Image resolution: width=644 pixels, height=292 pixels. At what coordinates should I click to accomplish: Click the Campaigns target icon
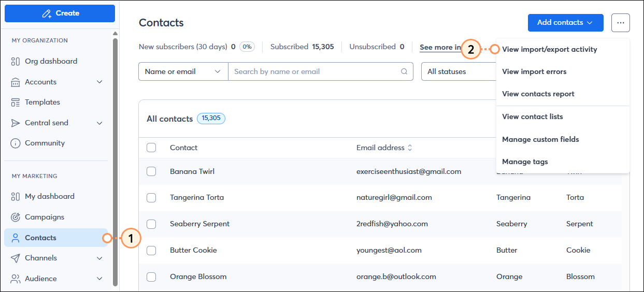point(16,217)
